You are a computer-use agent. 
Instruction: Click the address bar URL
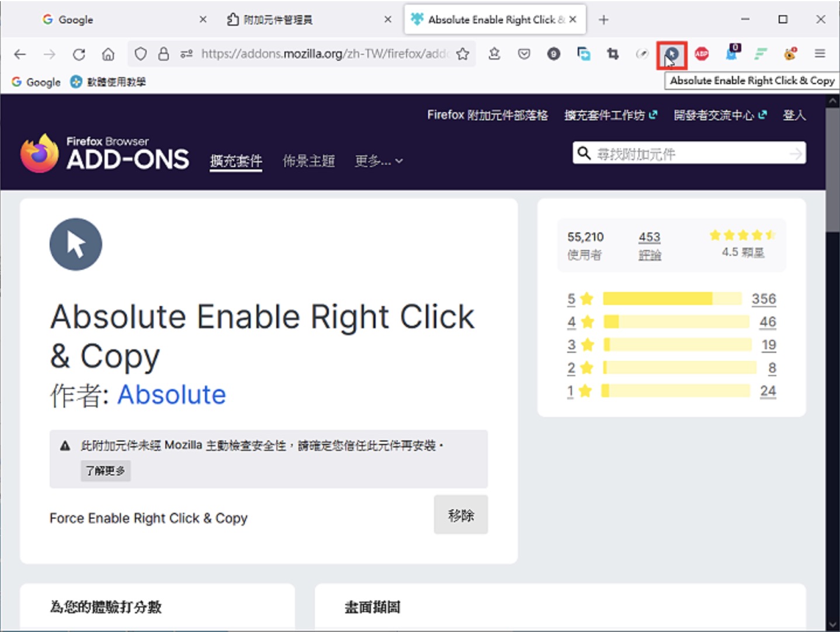point(324,54)
